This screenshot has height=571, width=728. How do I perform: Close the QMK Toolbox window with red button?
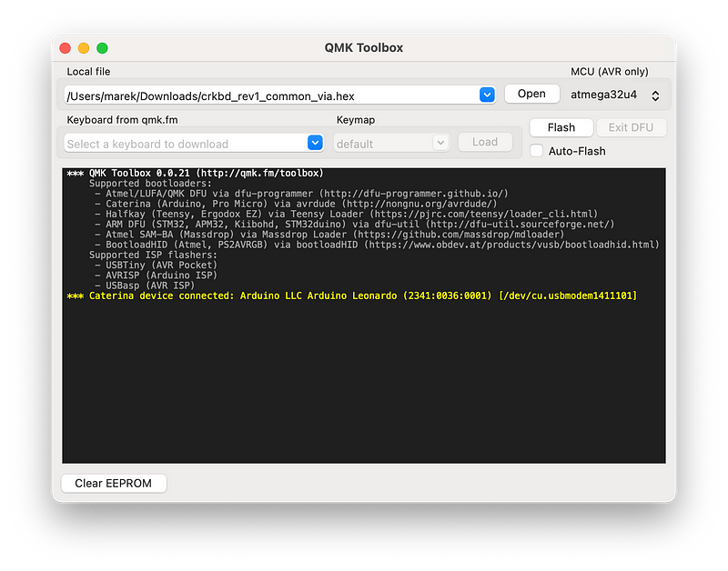66,48
